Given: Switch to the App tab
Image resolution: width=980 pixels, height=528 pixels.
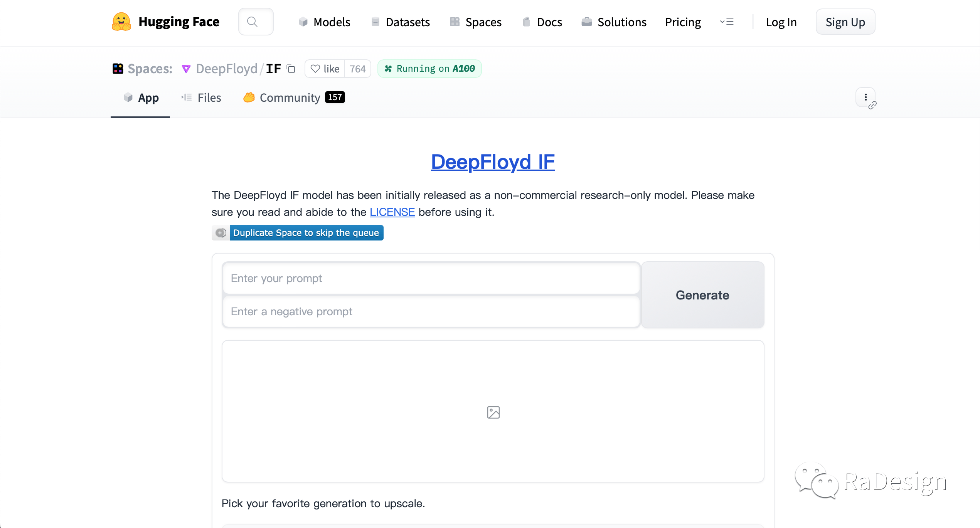Looking at the screenshot, I should tap(140, 98).
